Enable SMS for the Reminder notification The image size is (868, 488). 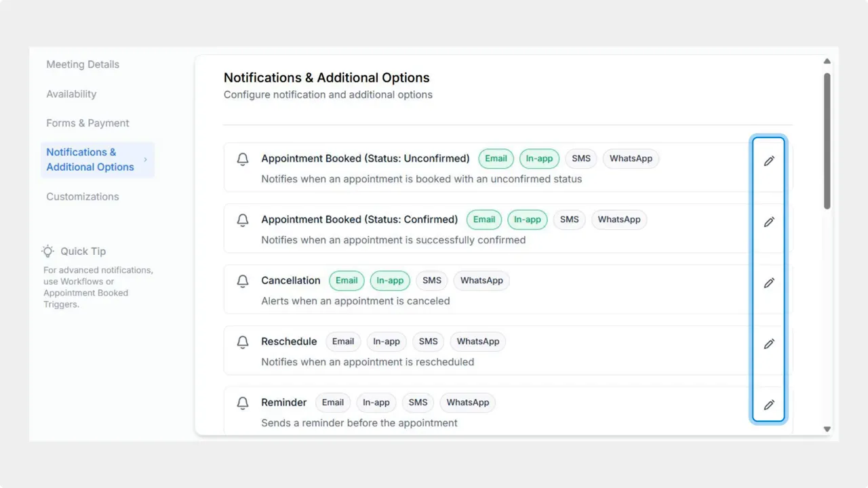(417, 402)
